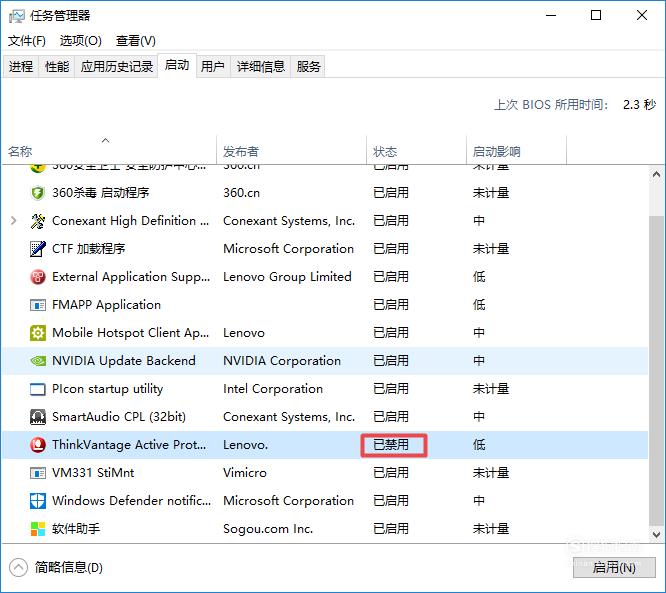This screenshot has width=666, height=593.
Task: Click the scrollbar up arrow
Action: (656, 175)
